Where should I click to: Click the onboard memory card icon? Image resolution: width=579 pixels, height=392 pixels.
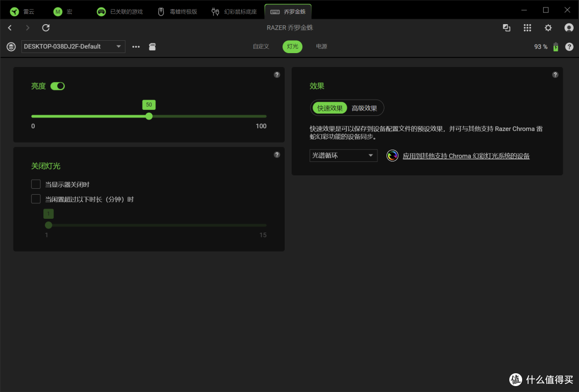point(152,47)
